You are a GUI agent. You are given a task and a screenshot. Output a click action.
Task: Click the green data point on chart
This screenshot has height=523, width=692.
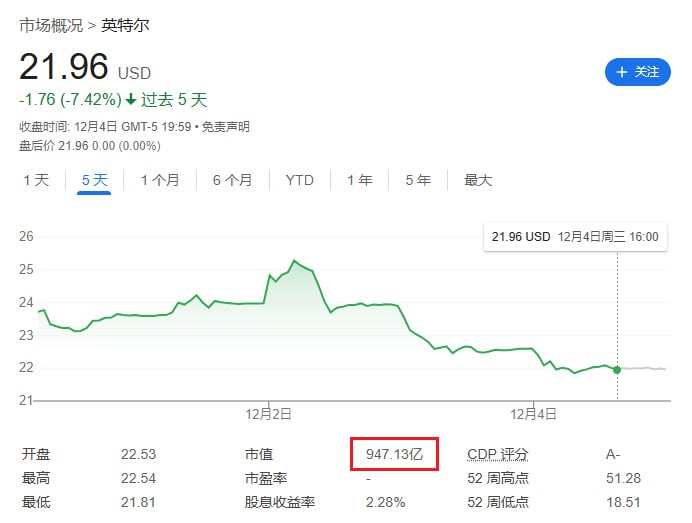617,370
